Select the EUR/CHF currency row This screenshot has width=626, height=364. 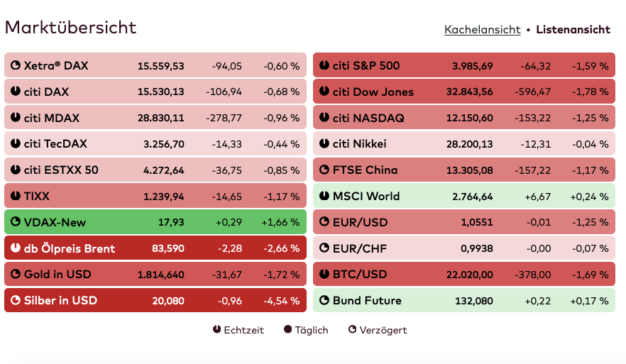(463, 248)
